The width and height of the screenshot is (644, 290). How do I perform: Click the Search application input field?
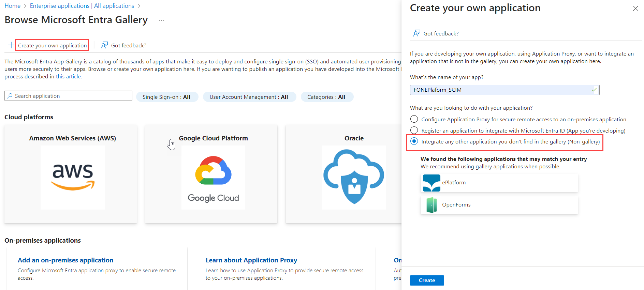pyautogui.click(x=68, y=96)
